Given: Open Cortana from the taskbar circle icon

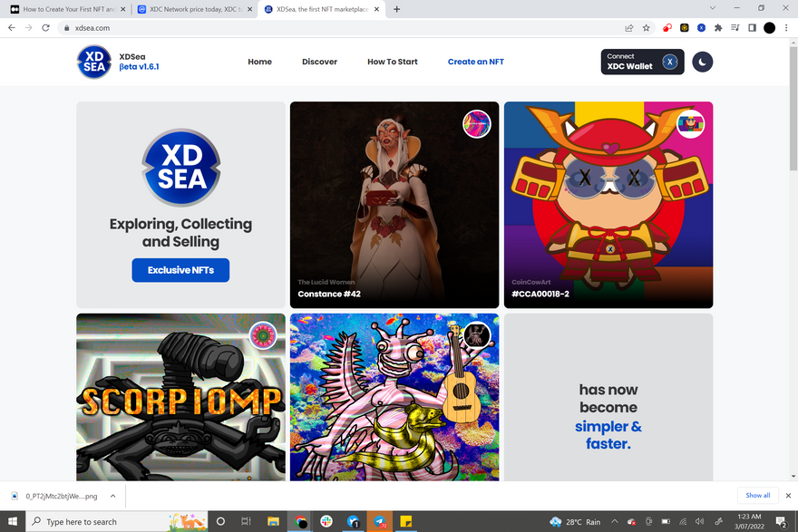Looking at the screenshot, I should 220,521.
